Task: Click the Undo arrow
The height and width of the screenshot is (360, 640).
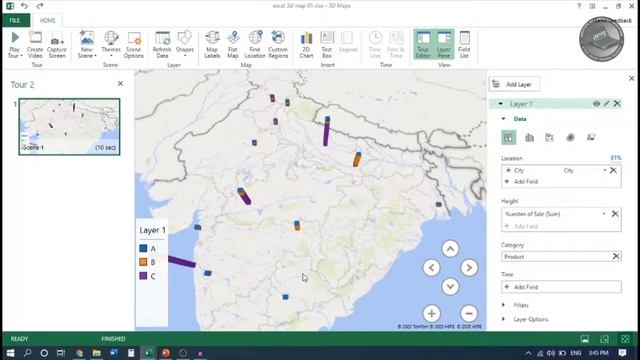Action: [x=24, y=6]
